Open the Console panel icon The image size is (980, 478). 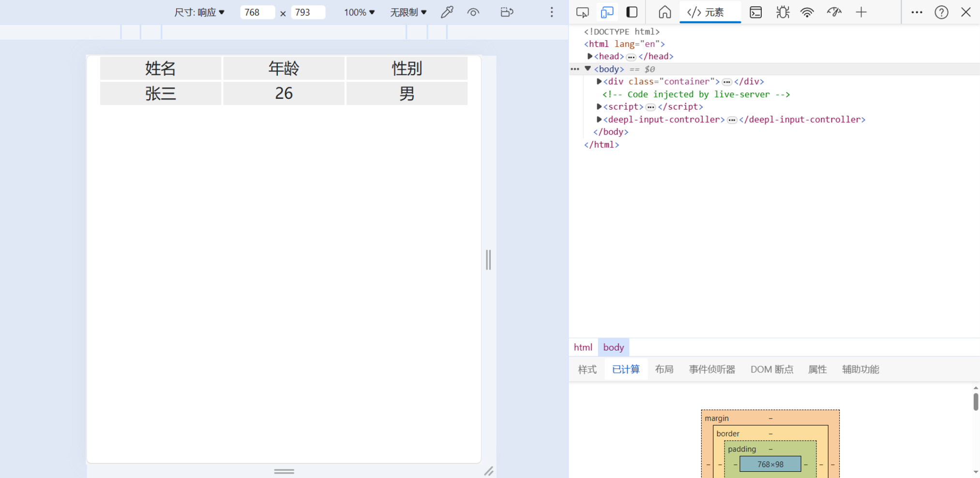click(x=755, y=12)
